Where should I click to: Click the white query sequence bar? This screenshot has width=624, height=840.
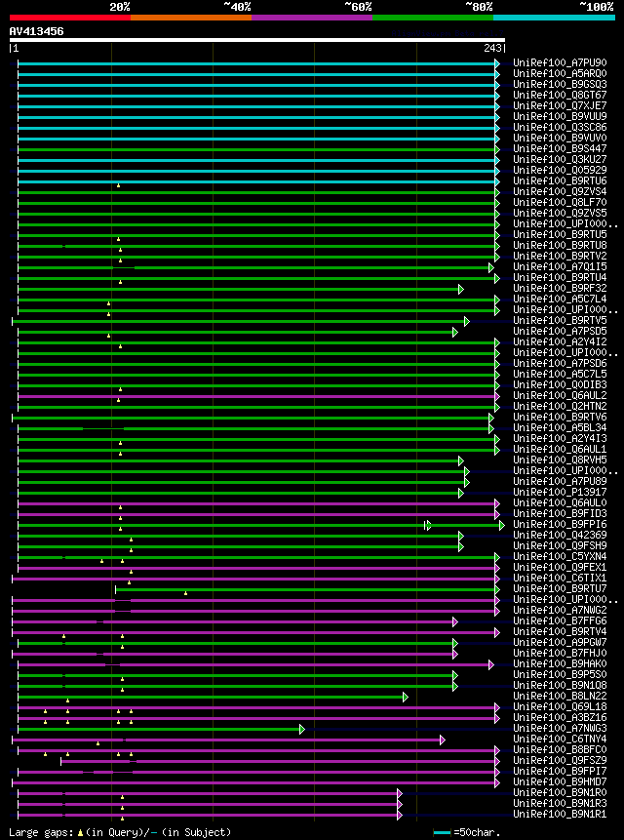pos(257,40)
